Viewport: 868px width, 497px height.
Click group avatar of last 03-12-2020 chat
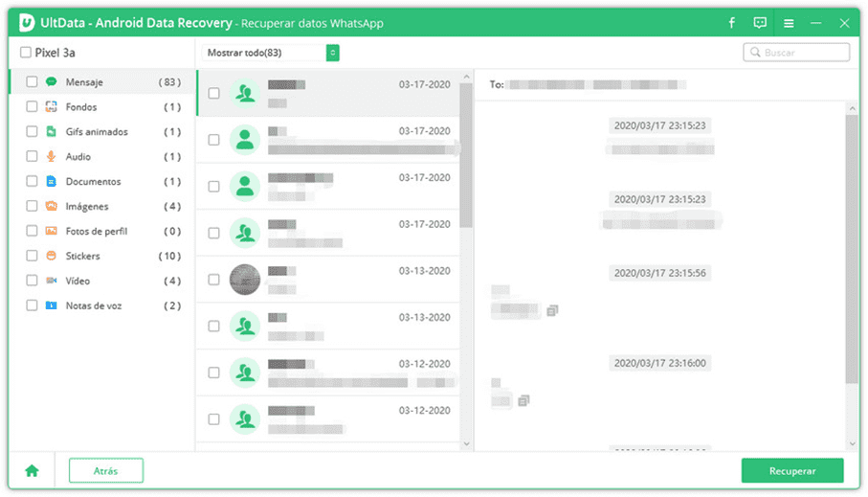(245, 418)
